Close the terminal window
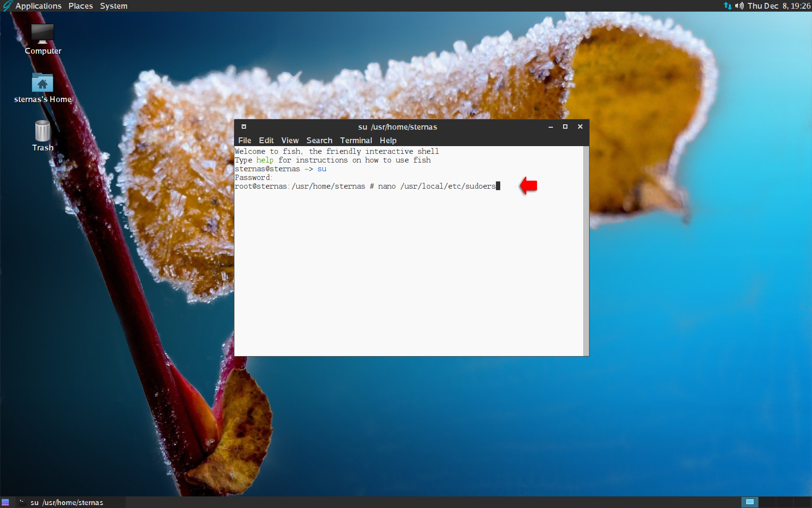The image size is (812, 508). click(x=580, y=127)
